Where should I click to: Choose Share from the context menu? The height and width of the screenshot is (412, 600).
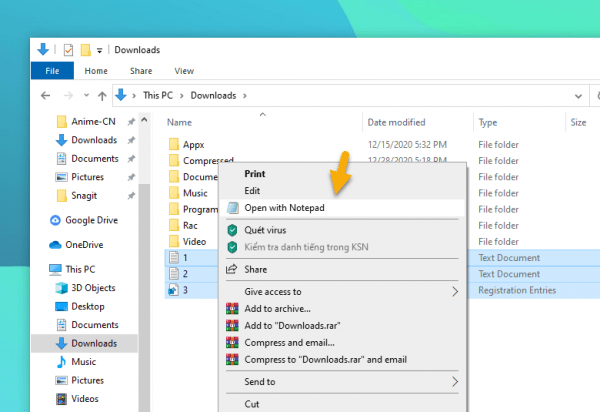tap(256, 269)
